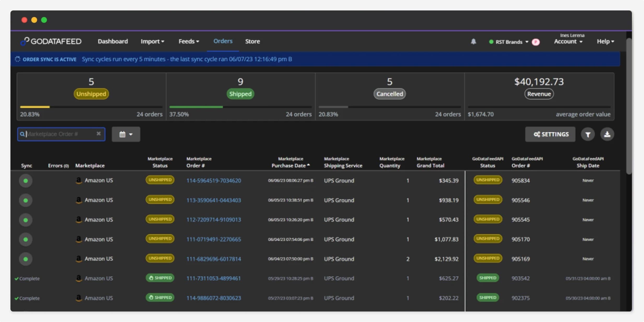Open the Feeds dropdown
Image resolution: width=644 pixels, height=322 pixels.
click(x=189, y=41)
